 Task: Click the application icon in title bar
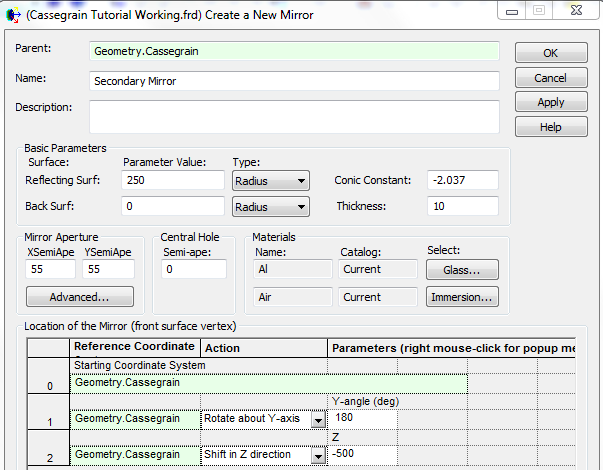[x=13, y=13]
